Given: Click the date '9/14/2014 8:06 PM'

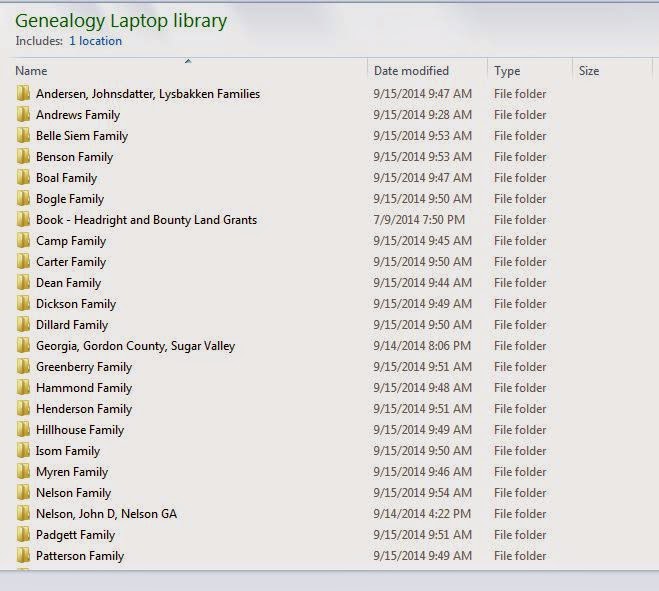Looking at the screenshot, I should (x=422, y=346).
